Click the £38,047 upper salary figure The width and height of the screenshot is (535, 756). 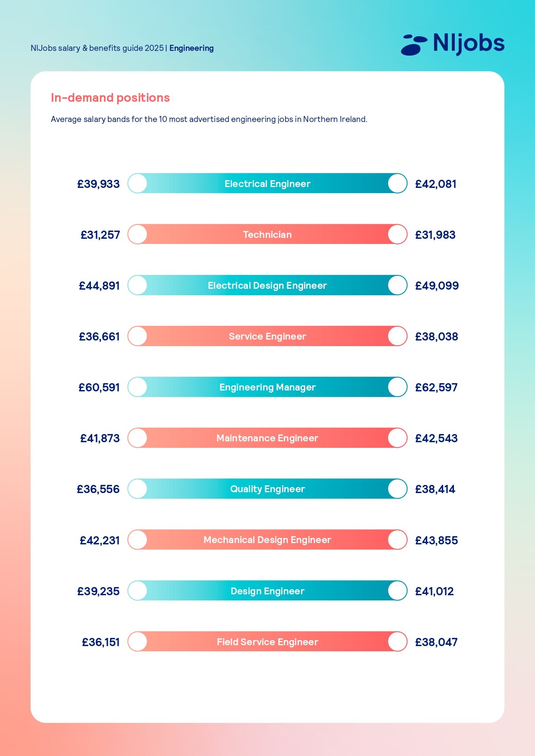(x=436, y=642)
